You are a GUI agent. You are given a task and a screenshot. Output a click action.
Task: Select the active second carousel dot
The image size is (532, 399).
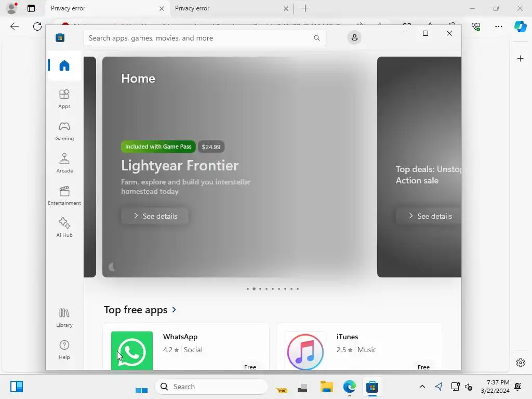pyautogui.click(x=254, y=289)
